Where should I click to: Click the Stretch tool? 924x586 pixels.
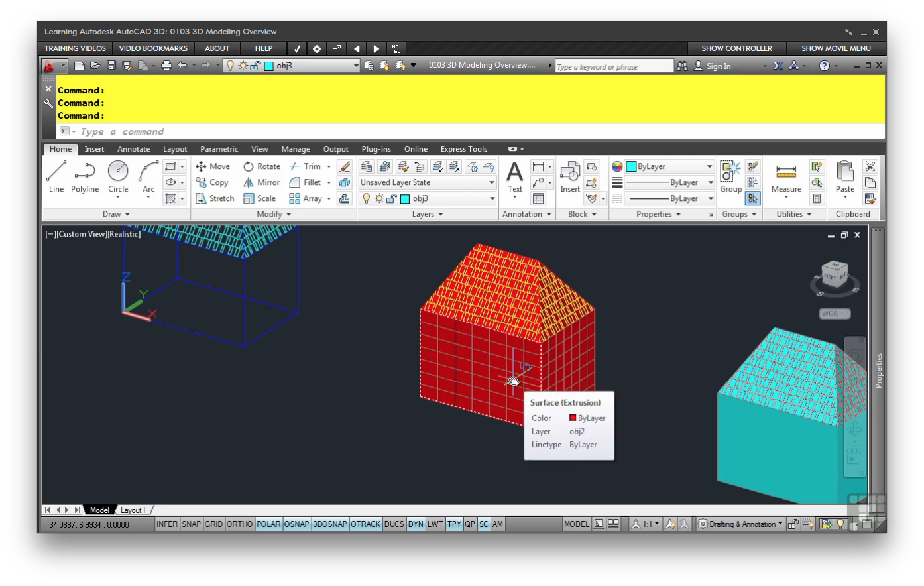pyautogui.click(x=215, y=198)
